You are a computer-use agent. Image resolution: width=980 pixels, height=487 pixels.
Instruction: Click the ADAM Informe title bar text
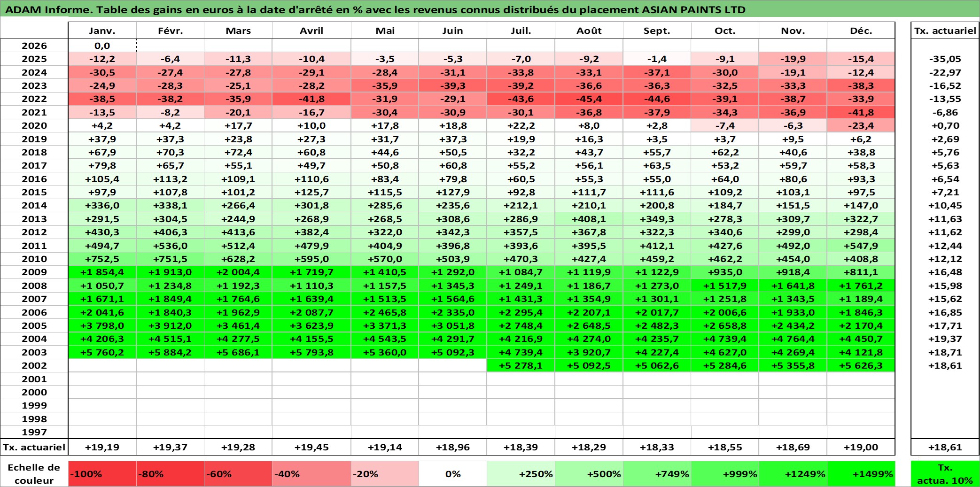pos(375,9)
